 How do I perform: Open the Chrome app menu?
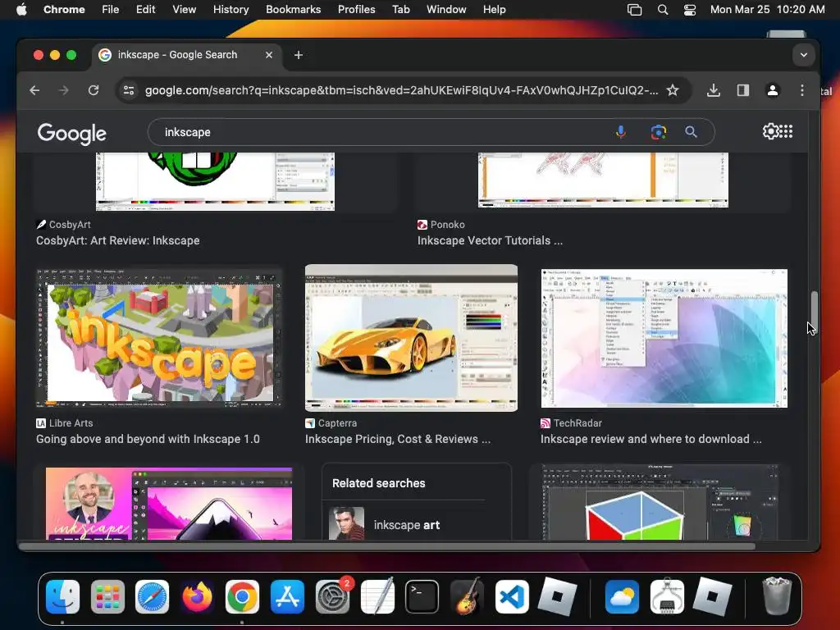coord(64,10)
